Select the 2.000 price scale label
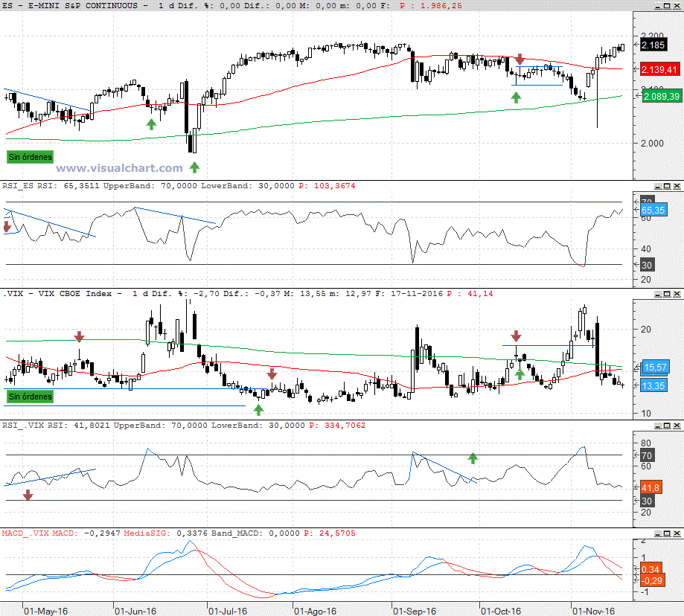The width and height of the screenshot is (684, 616). 652,144
